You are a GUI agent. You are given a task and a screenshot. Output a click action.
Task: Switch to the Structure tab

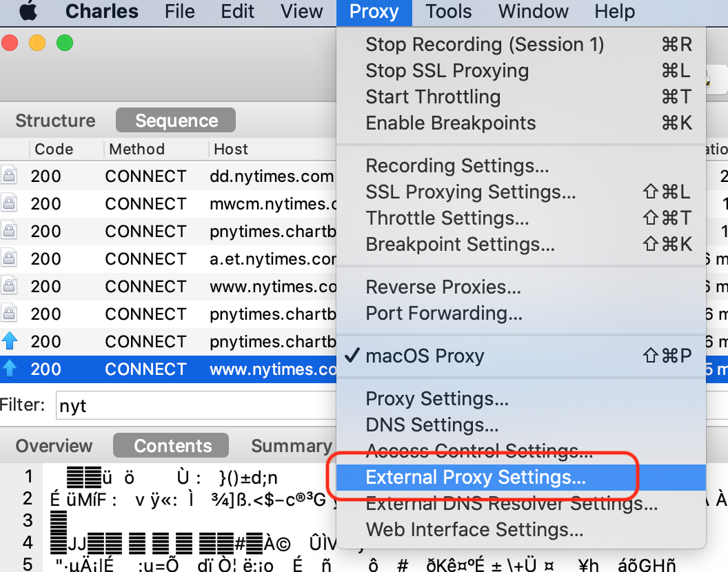coord(55,121)
